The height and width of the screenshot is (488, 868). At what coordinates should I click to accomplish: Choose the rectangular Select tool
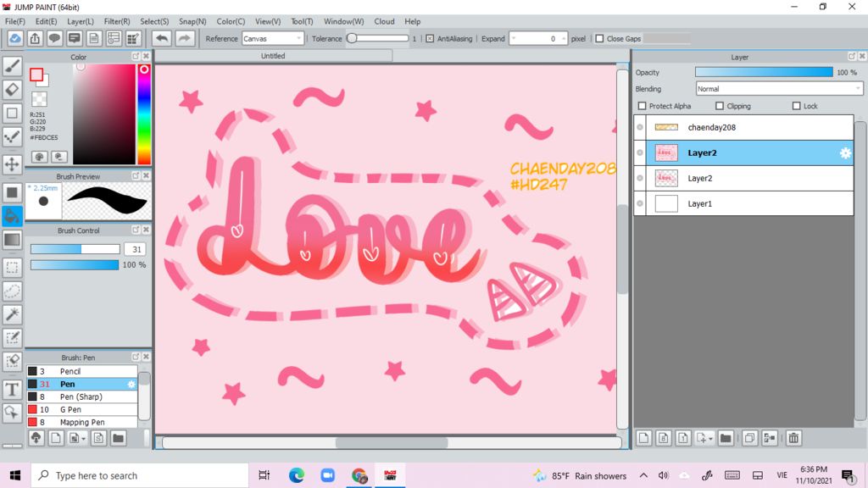12,268
